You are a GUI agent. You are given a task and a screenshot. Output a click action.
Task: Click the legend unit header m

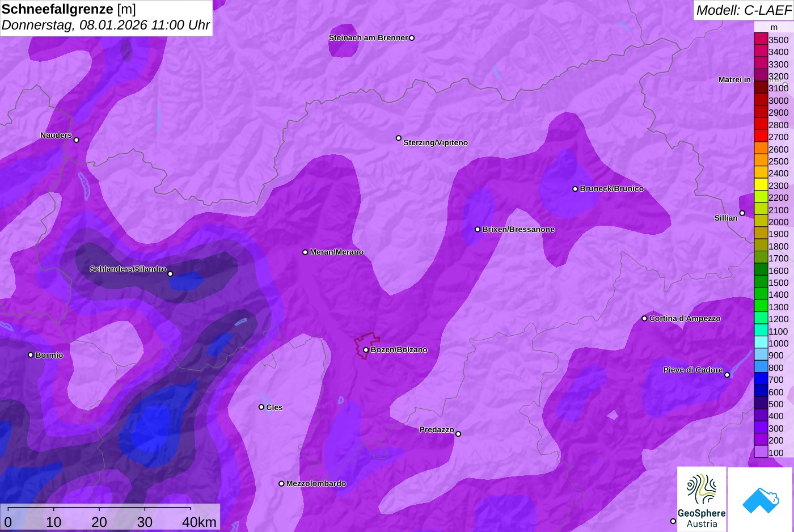tap(774, 27)
